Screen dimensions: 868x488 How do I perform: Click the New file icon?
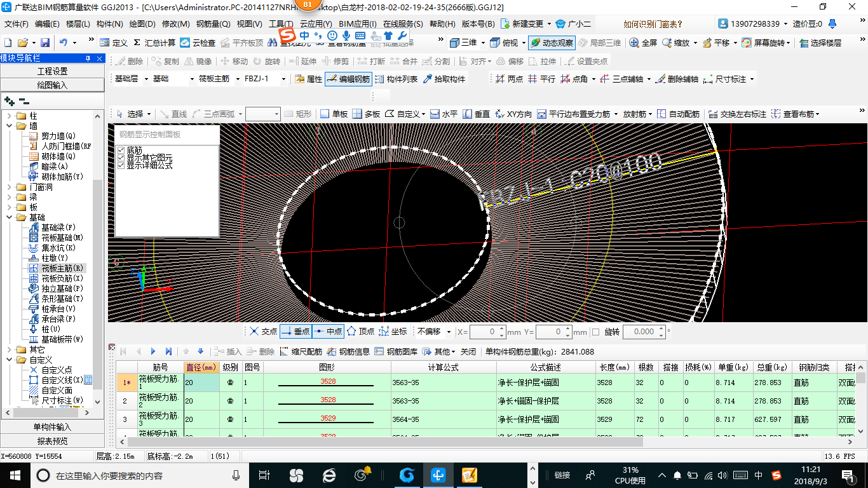[8, 43]
